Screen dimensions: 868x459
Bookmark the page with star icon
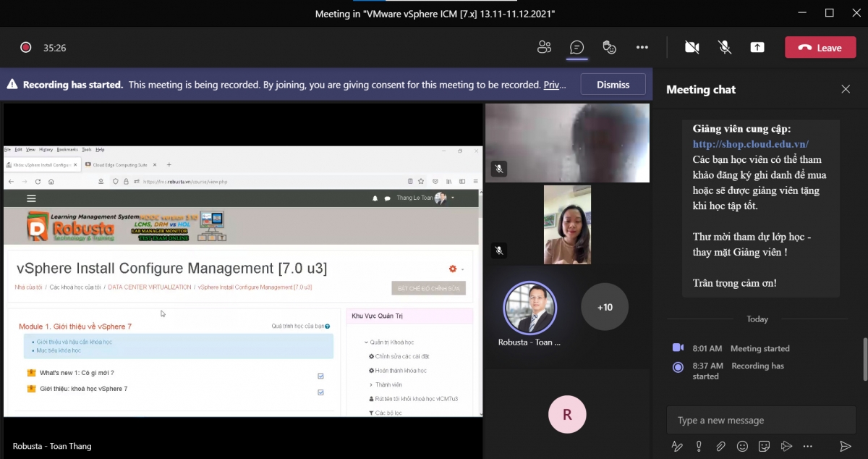pos(422,182)
